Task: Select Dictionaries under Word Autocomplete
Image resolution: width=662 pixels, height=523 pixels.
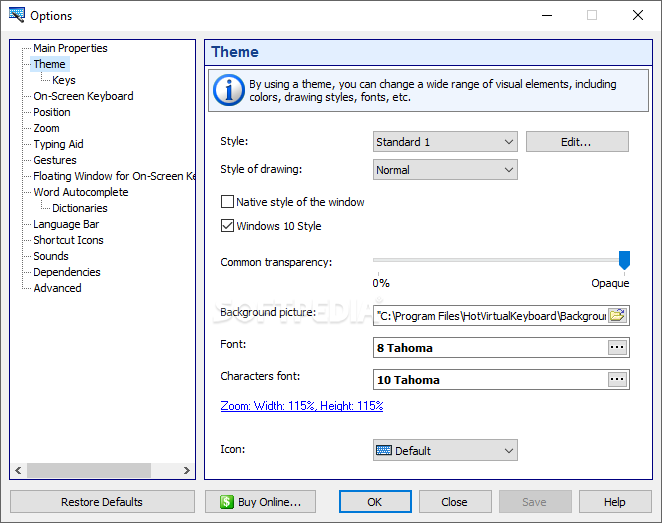Action: pos(79,208)
